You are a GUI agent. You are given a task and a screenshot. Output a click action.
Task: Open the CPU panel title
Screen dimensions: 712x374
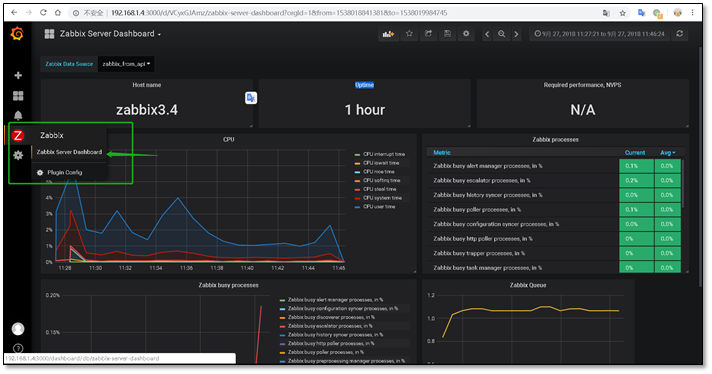point(228,139)
